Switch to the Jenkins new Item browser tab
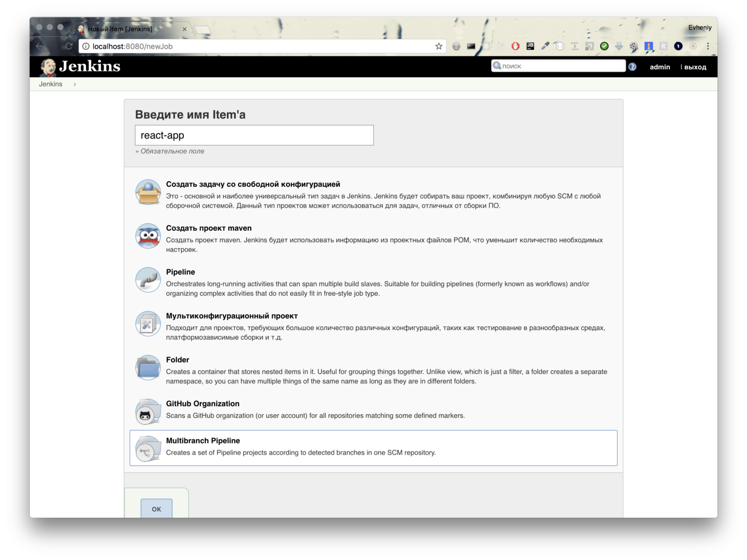747x560 pixels. tap(133, 29)
